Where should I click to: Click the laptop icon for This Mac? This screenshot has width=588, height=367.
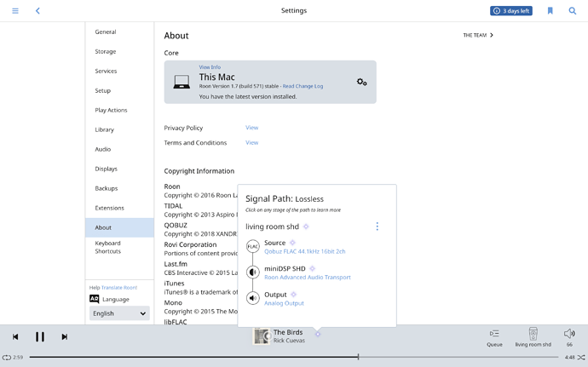tap(182, 82)
